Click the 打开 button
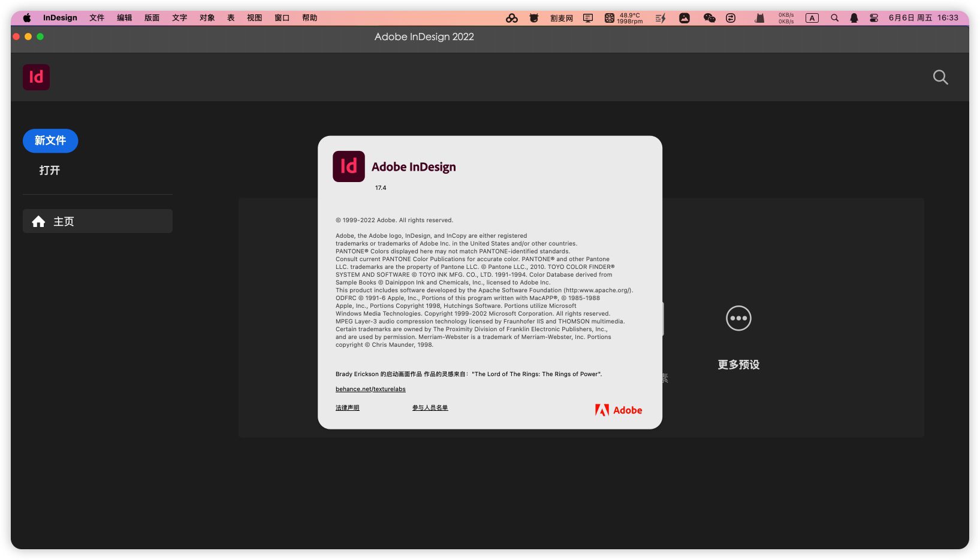Image resolution: width=980 pixels, height=560 pixels. [50, 171]
